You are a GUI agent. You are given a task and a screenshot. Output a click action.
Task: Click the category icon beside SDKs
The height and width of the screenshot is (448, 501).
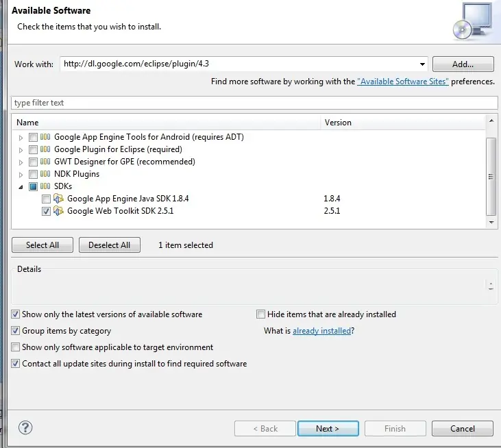[x=45, y=186]
